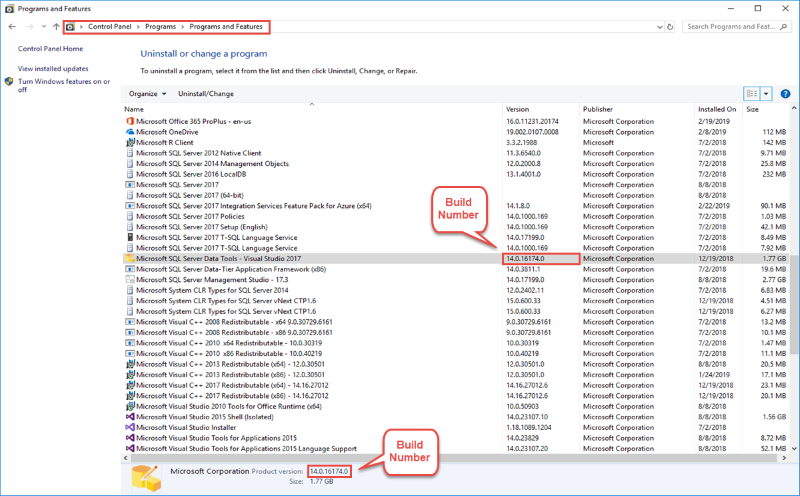Sort by the Size column header
The width and height of the screenshot is (800, 496).
[x=765, y=109]
